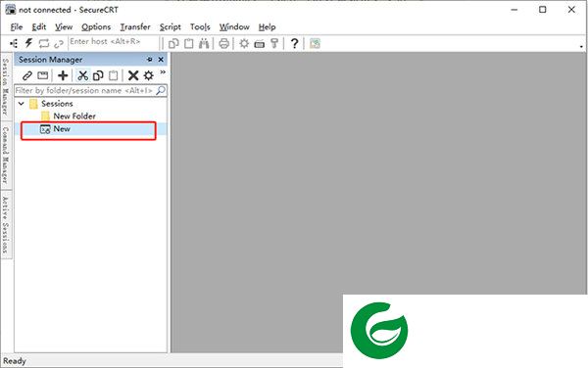Click the Print icon in toolbar
588x368 pixels.
coord(223,43)
